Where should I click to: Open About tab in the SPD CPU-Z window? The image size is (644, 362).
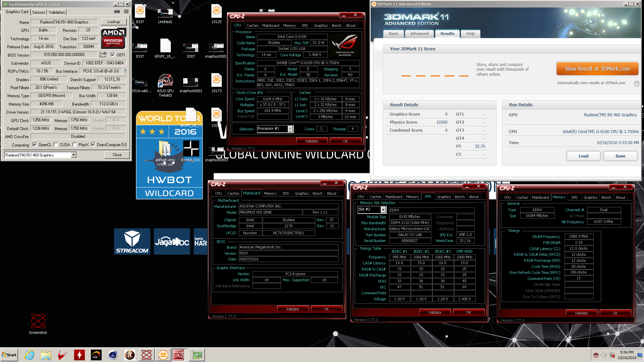pyautogui.click(x=474, y=197)
